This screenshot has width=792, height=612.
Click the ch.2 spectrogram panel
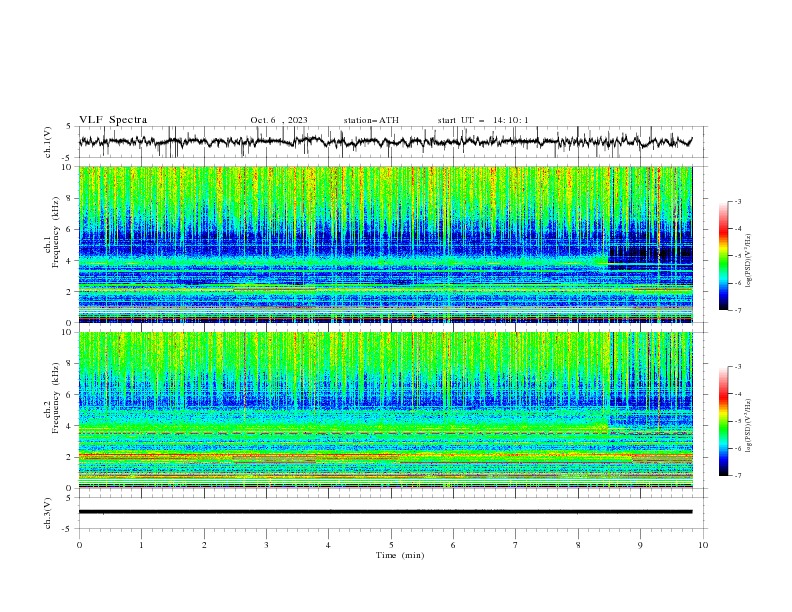point(386,410)
